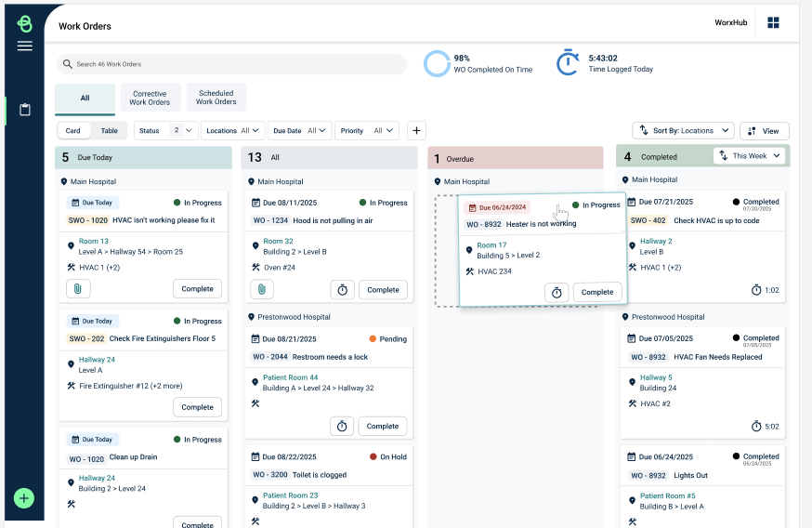Open Patient Room #5 link
Screen dimensions: 812x528
[x=667, y=495]
